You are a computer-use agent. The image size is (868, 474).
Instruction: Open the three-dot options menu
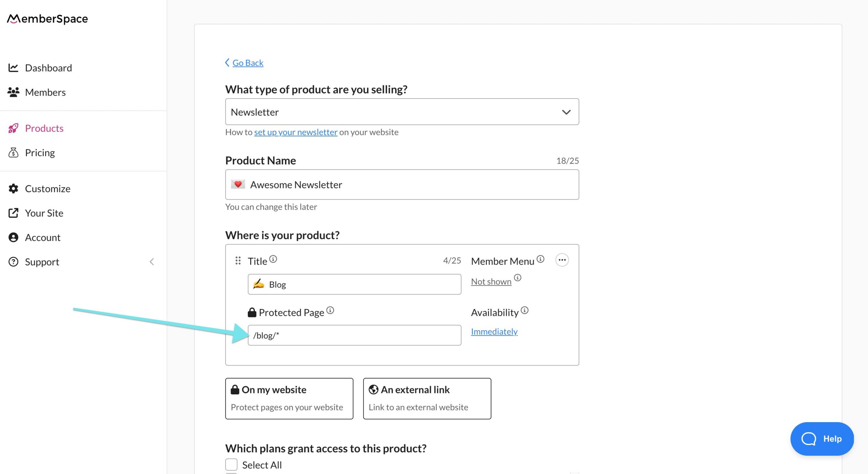562,260
